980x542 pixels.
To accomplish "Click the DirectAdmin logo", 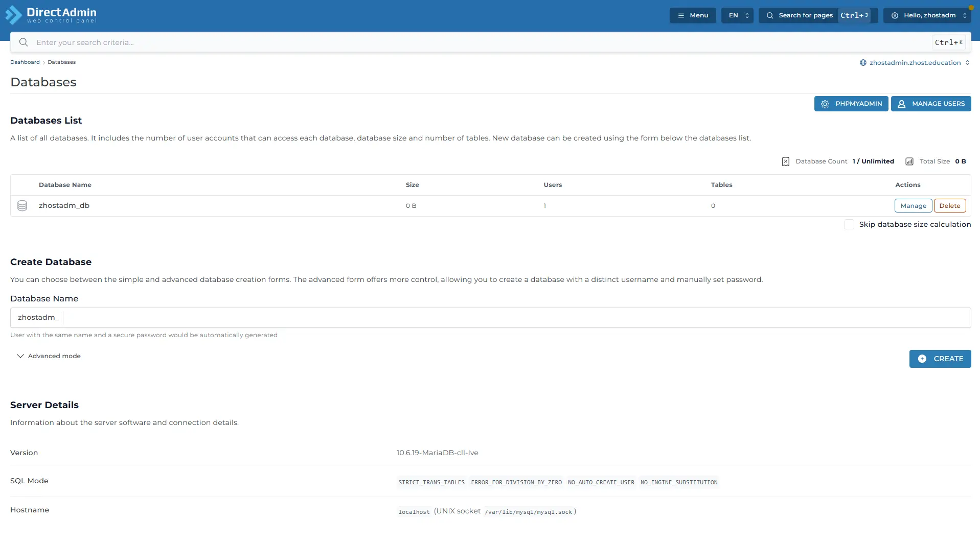I will point(51,15).
